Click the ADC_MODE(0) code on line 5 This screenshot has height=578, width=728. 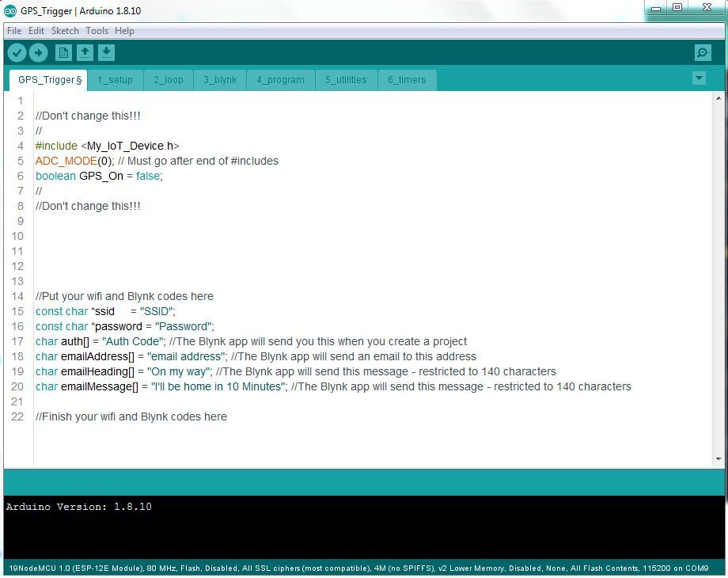74,161
